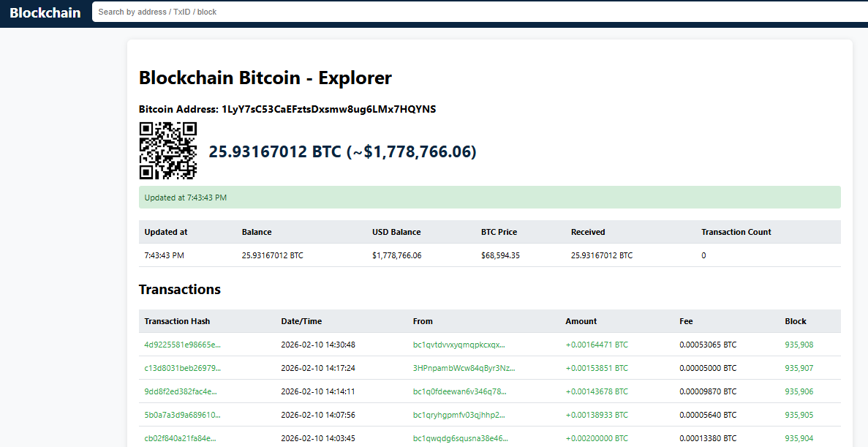Screen dimensions: 868x447
Task: Click the Transactions section heading
Action: (x=180, y=289)
